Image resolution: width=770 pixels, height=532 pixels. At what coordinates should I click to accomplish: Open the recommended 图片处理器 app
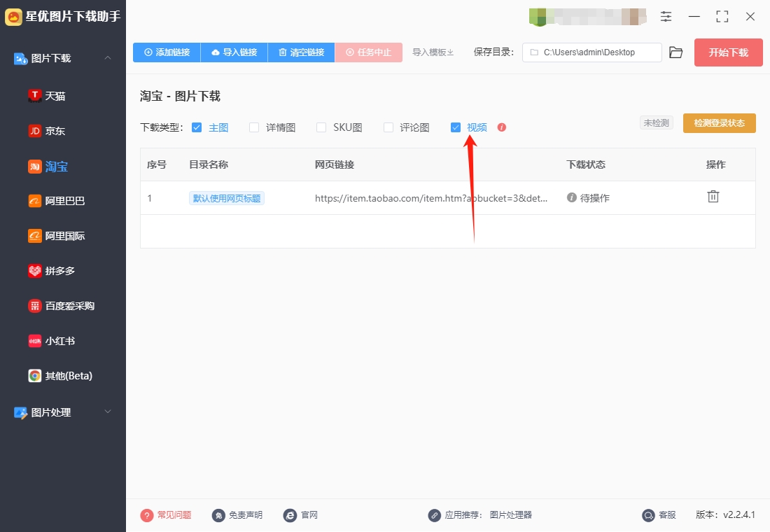[x=511, y=514]
